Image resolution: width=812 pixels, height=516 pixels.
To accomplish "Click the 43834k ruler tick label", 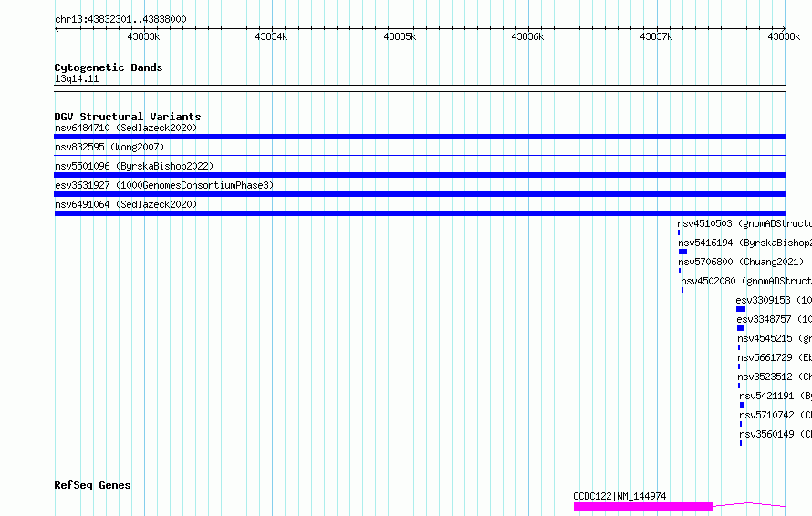I will tap(271, 36).
